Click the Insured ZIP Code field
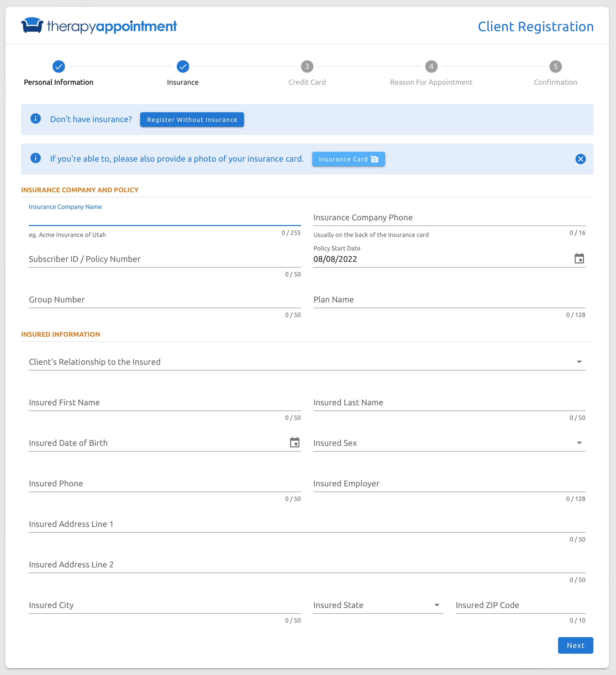Screen dimensions: 616x675 coord(502,605)
